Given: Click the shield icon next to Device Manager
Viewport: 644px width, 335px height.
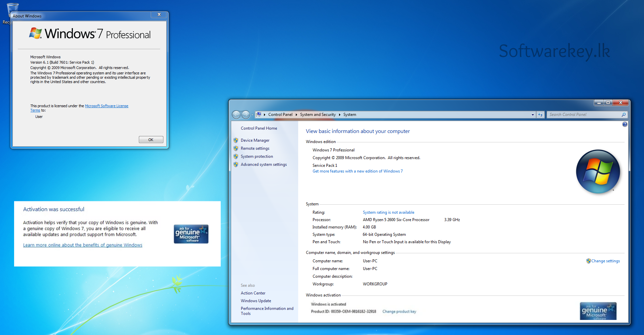Looking at the screenshot, I should 236,140.
